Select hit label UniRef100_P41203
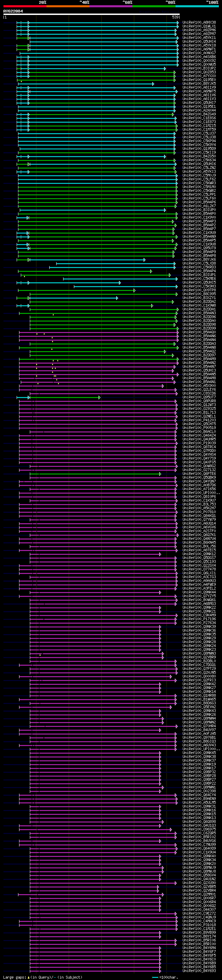Viewport: 222px width, 980px height. coord(199,420)
